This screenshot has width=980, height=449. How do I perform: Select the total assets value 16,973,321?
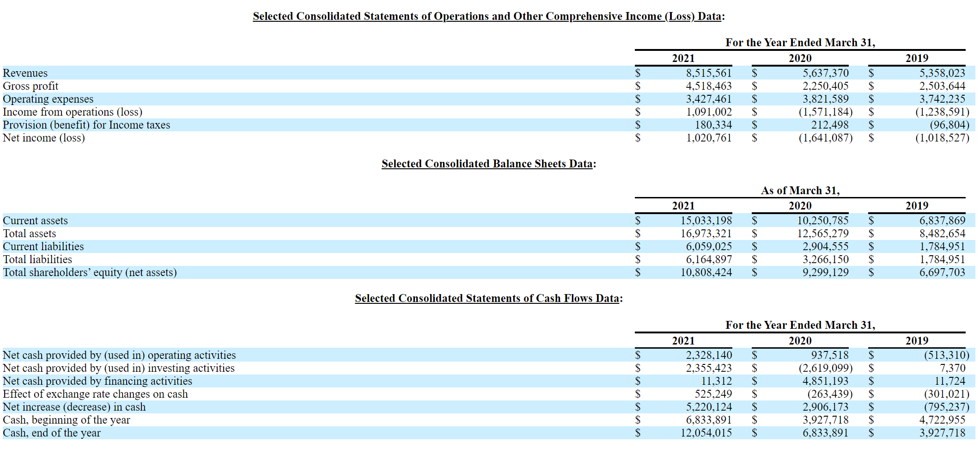706,234
